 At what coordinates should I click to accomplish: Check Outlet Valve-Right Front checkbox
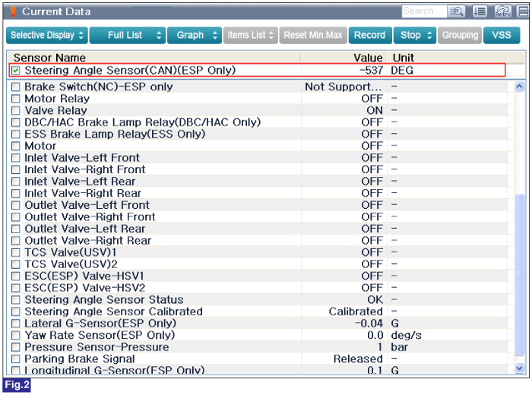pyautogui.click(x=16, y=217)
